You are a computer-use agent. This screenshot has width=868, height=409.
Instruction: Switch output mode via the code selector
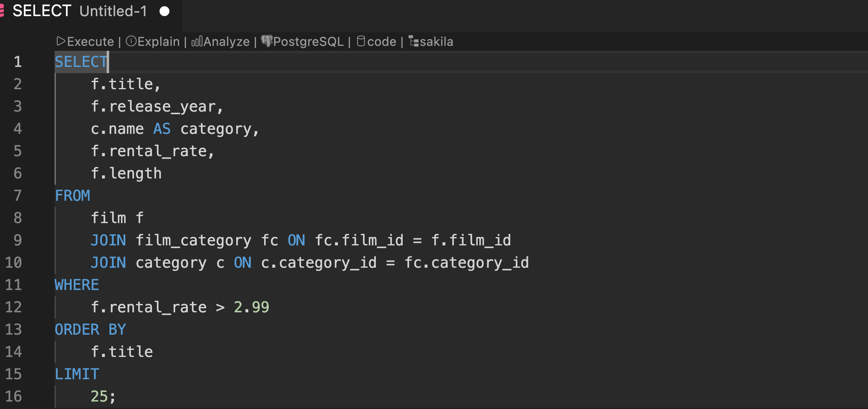pos(381,41)
